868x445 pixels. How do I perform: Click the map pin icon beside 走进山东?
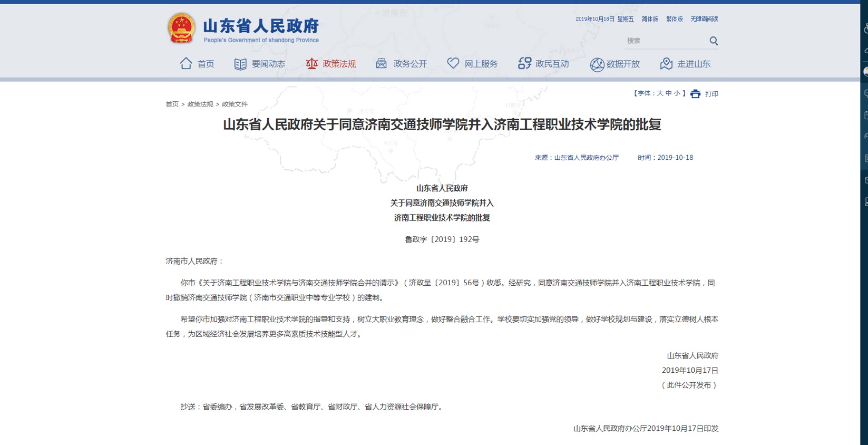click(x=666, y=64)
